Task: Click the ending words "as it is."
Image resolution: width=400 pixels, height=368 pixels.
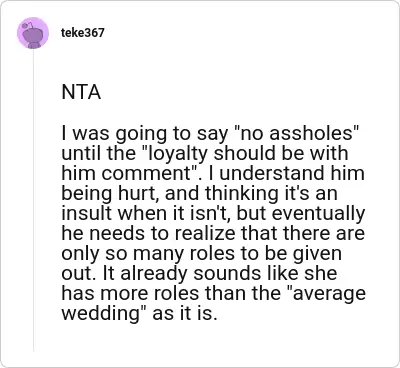Action: (x=185, y=314)
